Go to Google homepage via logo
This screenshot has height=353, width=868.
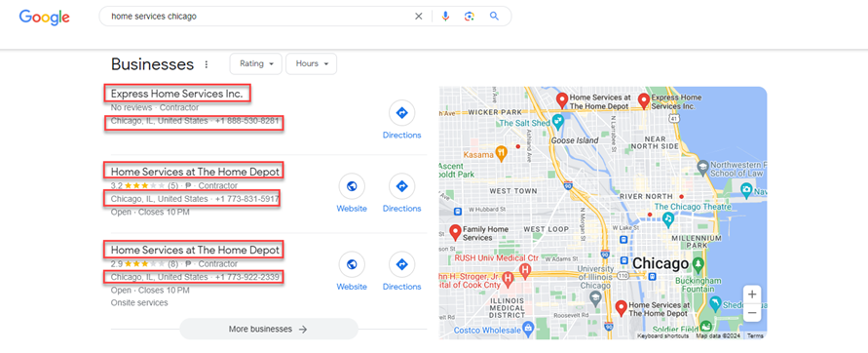pos(44,18)
